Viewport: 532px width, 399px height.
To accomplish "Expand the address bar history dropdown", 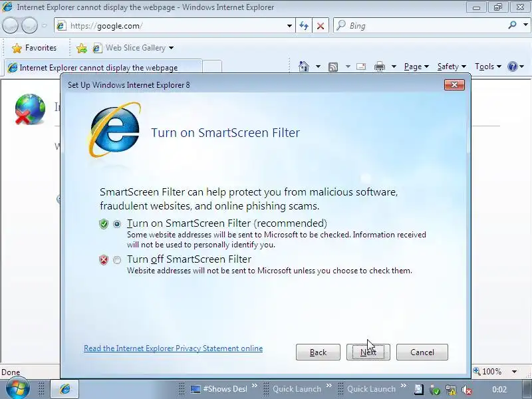I will (289, 26).
